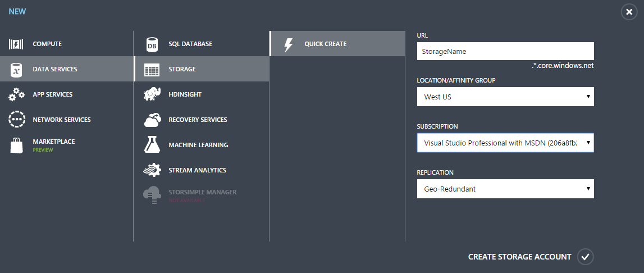
Task: Click the Quick Create lightning bolt icon
Action: (x=289, y=44)
